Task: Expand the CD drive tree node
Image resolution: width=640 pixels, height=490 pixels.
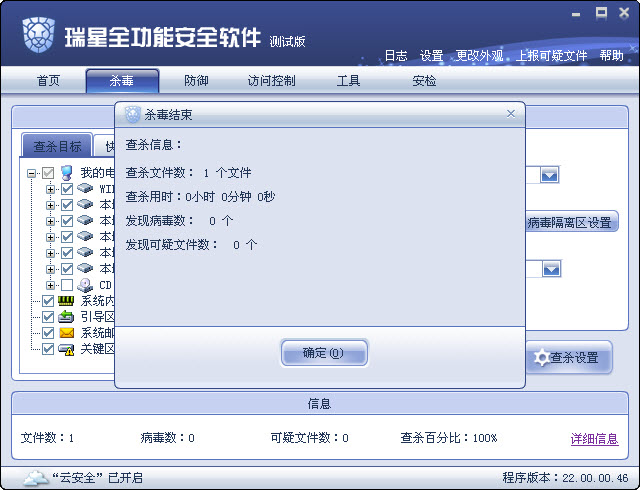Action: [x=50, y=285]
